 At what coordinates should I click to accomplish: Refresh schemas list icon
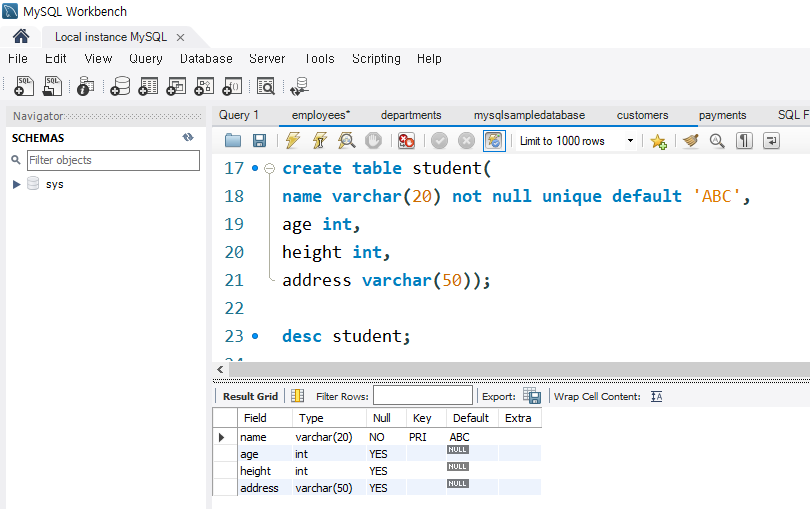(x=188, y=137)
